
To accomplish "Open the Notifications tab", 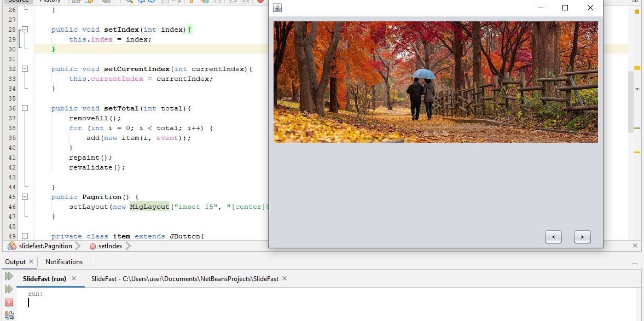I will [64, 262].
